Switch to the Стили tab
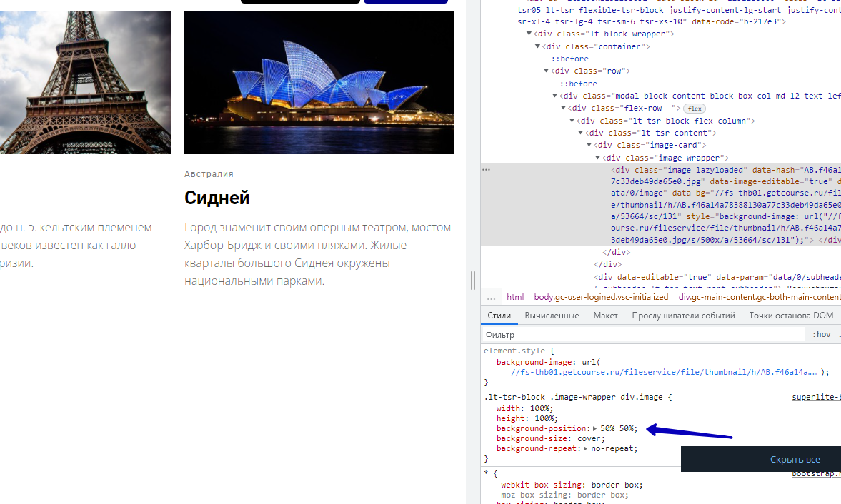841x504 pixels. 499,316
